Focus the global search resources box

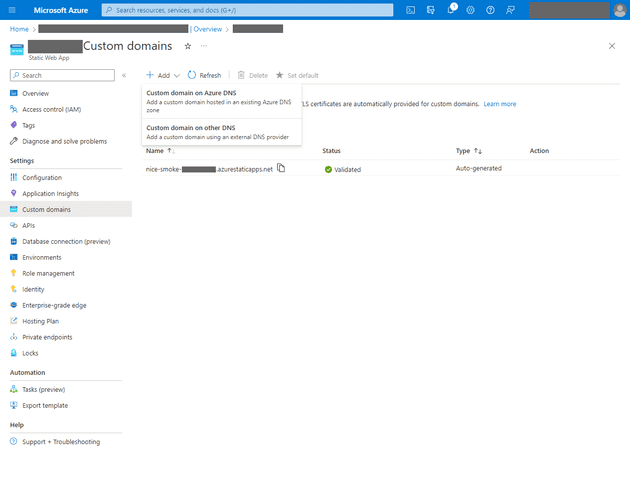[x=248, y=10]
